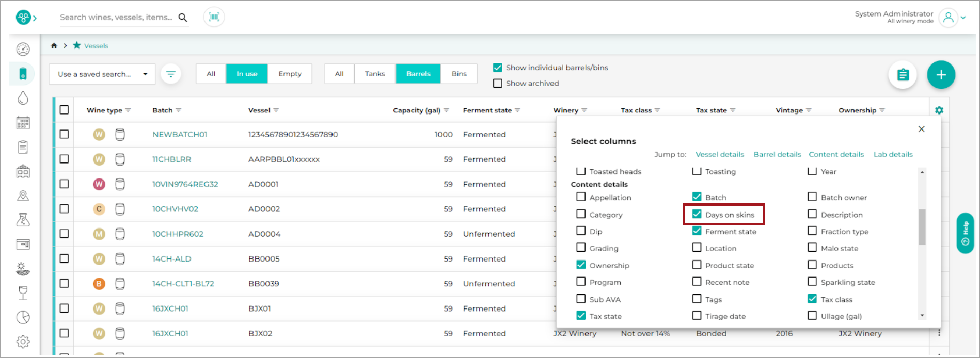Open the Batch column filter
Screen dimensions: 980x358
(179, 110)
